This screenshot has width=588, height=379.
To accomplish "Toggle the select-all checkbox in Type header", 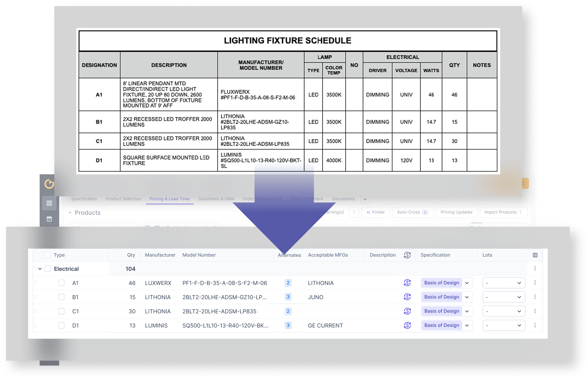I will click(47, 255).
